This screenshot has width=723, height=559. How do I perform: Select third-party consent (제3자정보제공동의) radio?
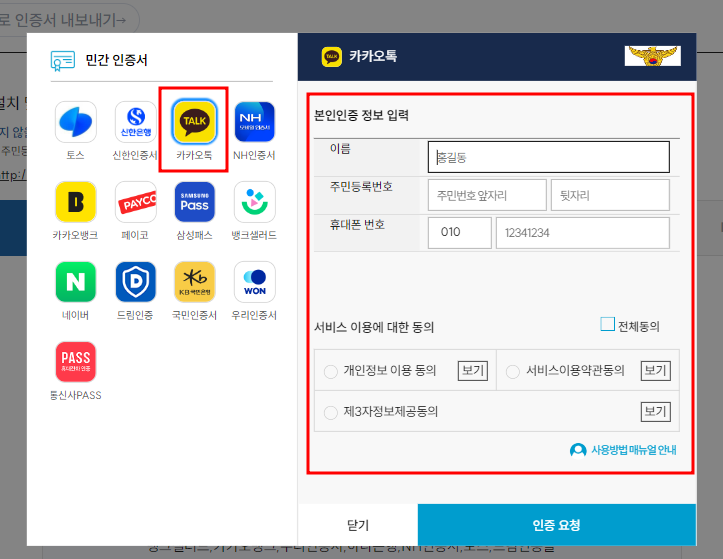coord(331,412)
